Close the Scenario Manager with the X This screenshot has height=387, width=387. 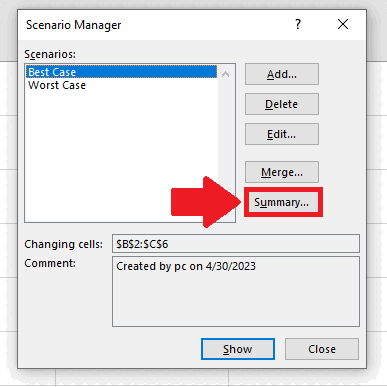point(343,24)
